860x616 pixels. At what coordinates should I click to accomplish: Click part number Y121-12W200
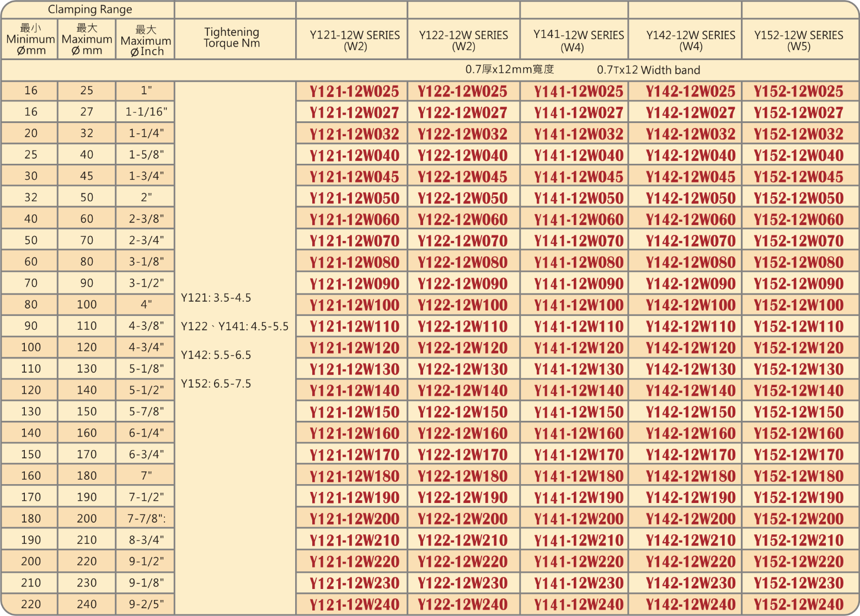point(354,519)
